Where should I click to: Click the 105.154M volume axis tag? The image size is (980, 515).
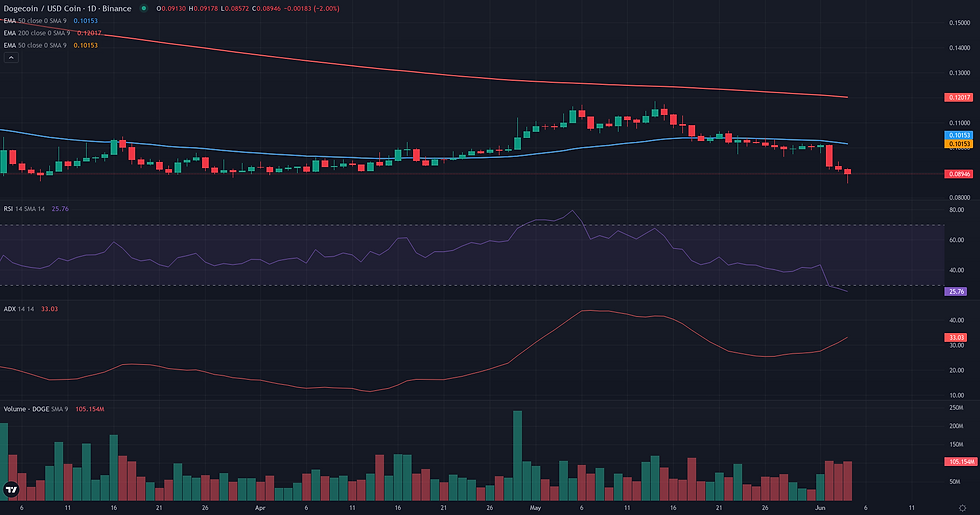pos(960,462)
